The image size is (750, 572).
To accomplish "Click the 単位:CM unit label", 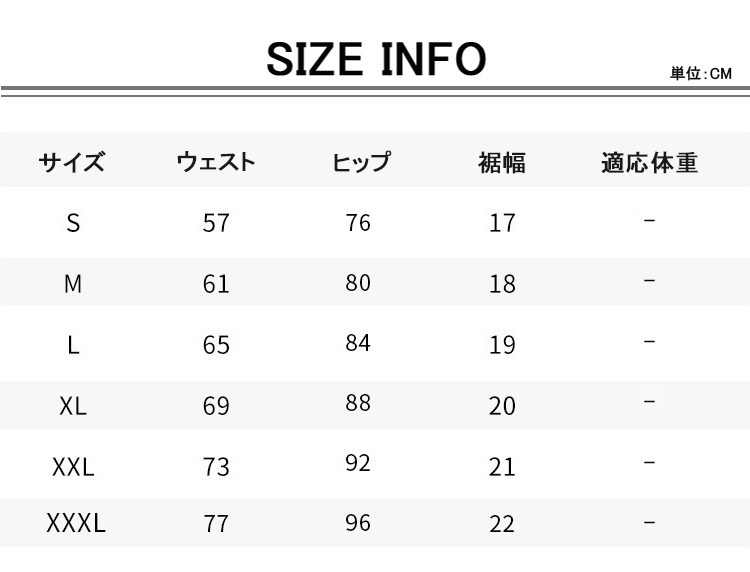I will [x=702, y=74].
